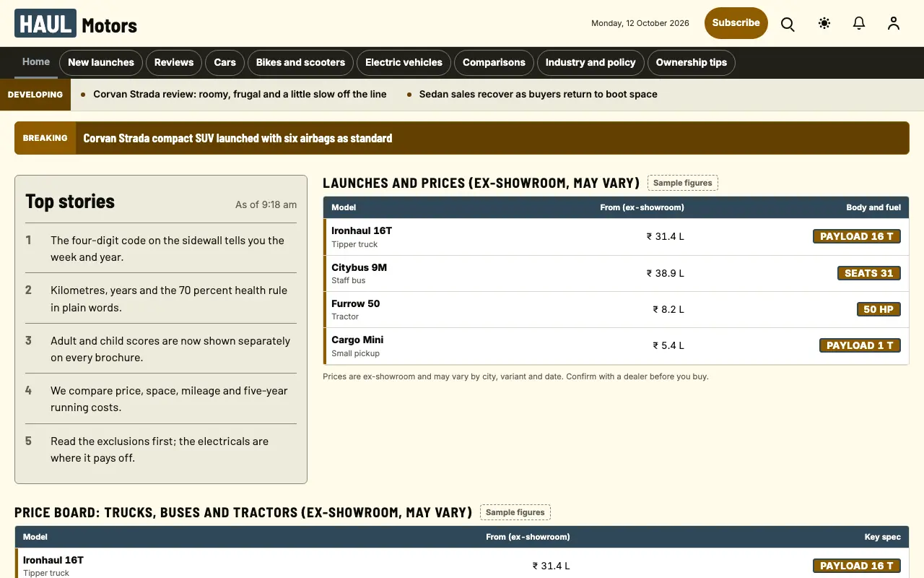Click Citybus 9M model name
Screen dimensions: 924x578
(359, 267)
